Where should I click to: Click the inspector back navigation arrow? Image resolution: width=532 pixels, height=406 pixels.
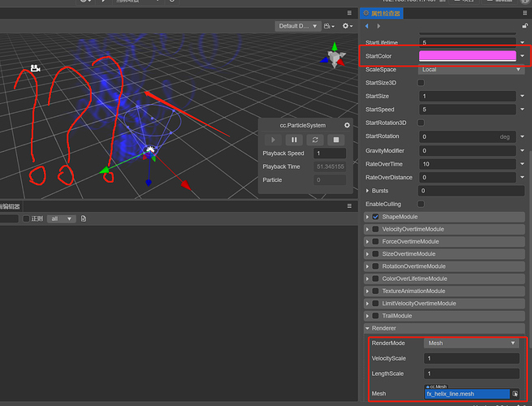[366, 27]
